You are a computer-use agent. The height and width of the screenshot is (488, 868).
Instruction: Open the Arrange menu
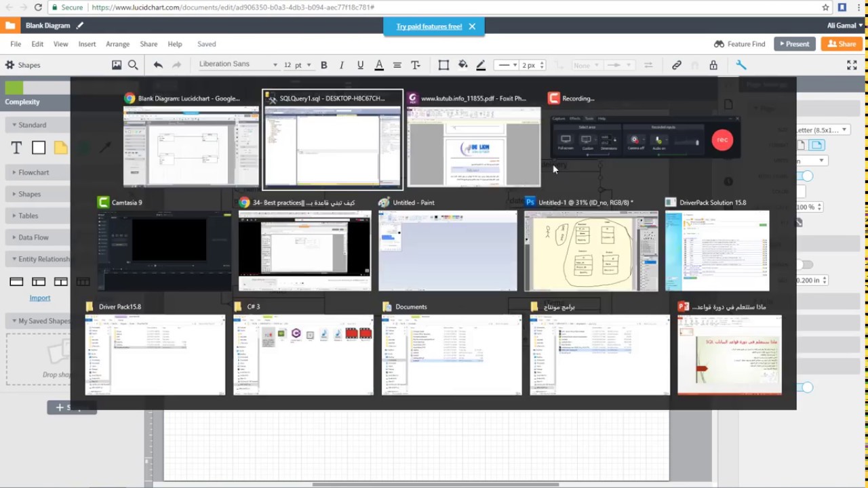pos(117,44)
